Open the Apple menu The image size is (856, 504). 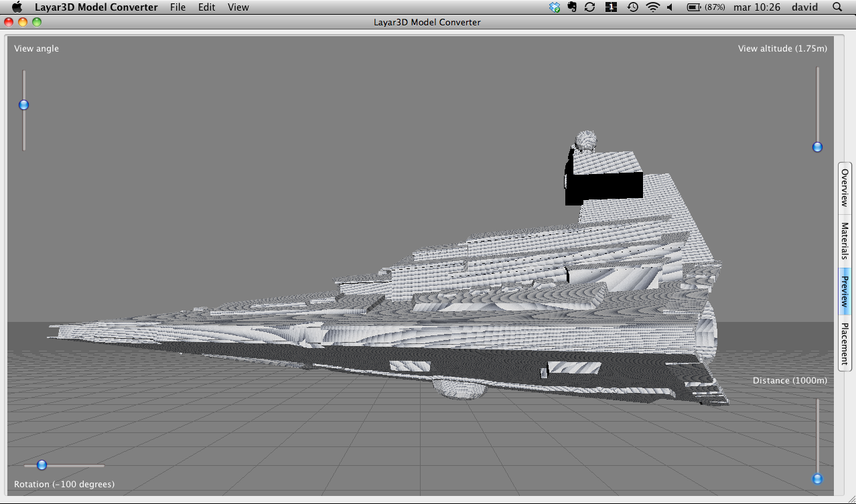[x=17, y=7]
